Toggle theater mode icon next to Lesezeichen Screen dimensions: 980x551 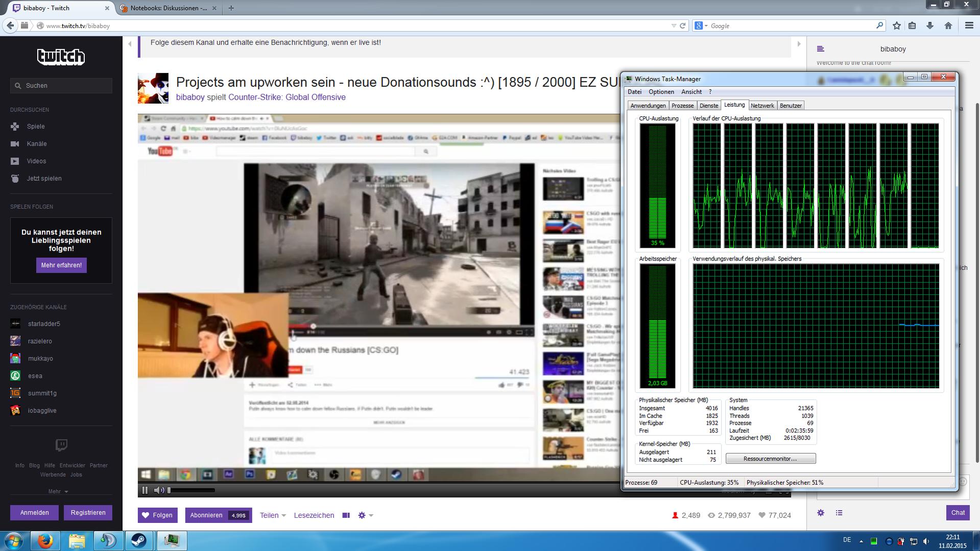pyautogui.click(x=346, y=515)
